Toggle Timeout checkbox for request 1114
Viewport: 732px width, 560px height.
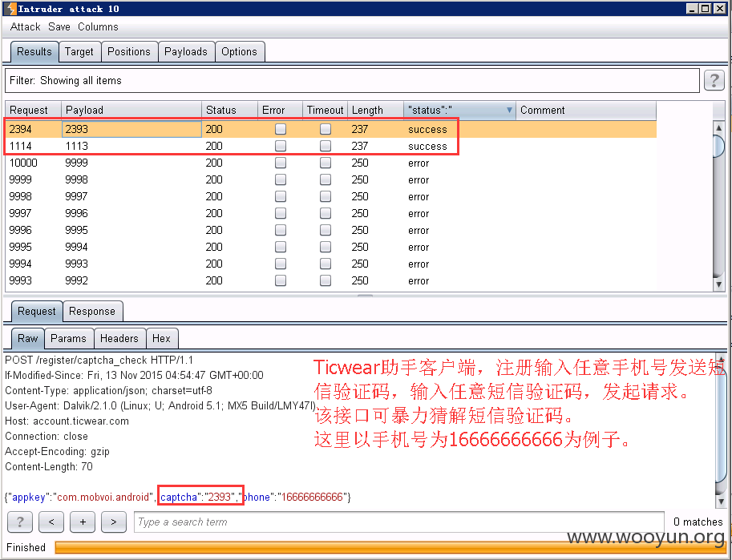[x=326, y=146]
